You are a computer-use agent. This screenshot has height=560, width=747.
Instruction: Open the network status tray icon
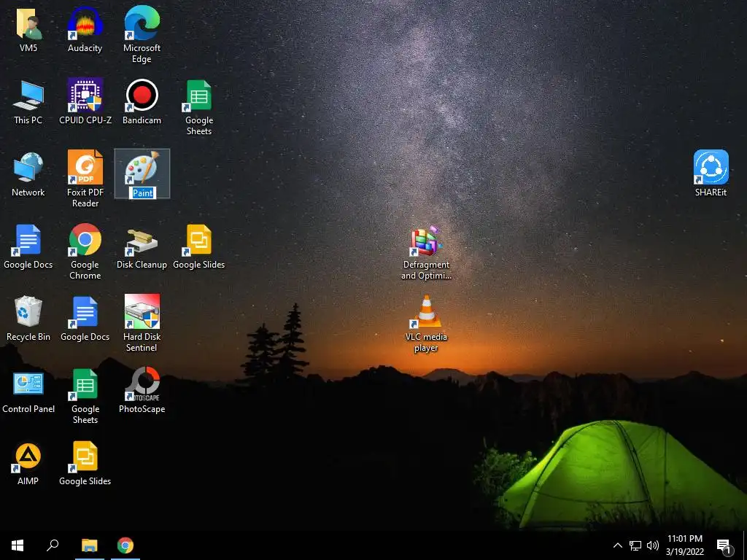[x=635, y=545]
